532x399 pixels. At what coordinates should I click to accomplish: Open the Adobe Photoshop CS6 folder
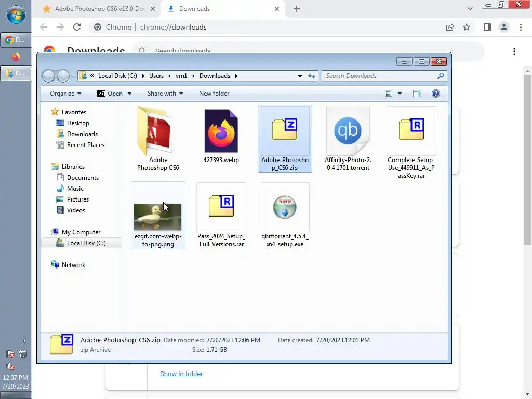coord(158,139)
